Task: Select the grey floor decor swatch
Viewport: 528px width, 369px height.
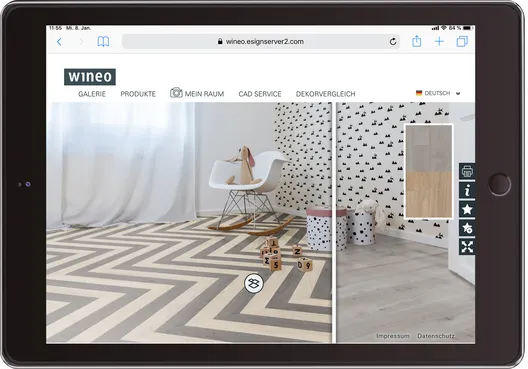Action: point(429,148)
